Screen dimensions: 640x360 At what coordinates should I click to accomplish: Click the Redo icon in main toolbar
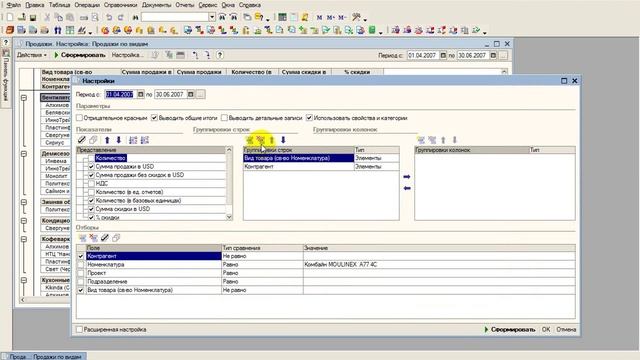[x=120, y=17]
